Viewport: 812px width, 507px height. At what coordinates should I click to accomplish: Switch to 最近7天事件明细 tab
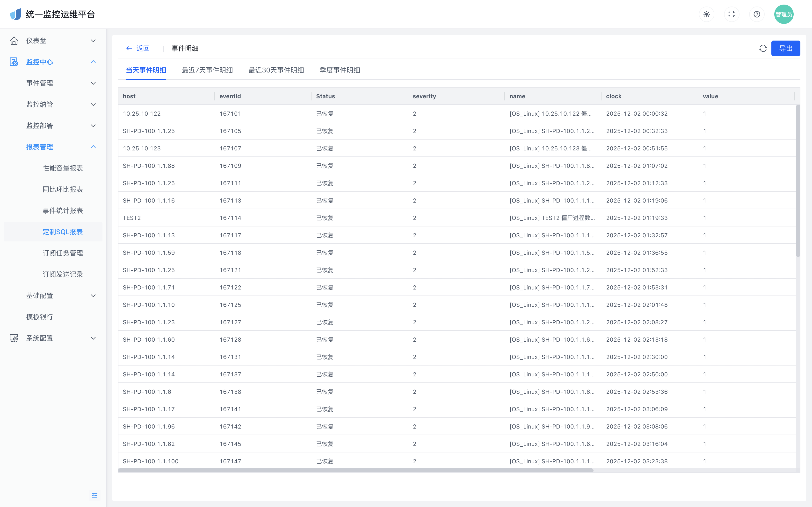pos(207,70)
